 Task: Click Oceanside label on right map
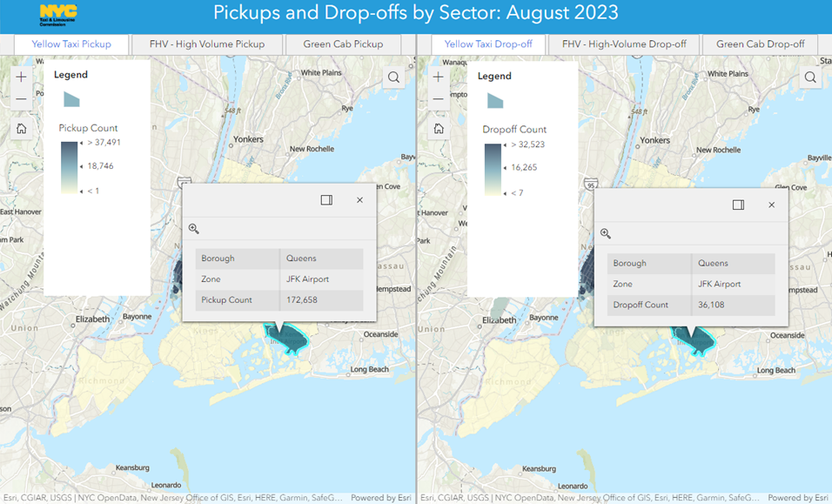pos(788,335)
